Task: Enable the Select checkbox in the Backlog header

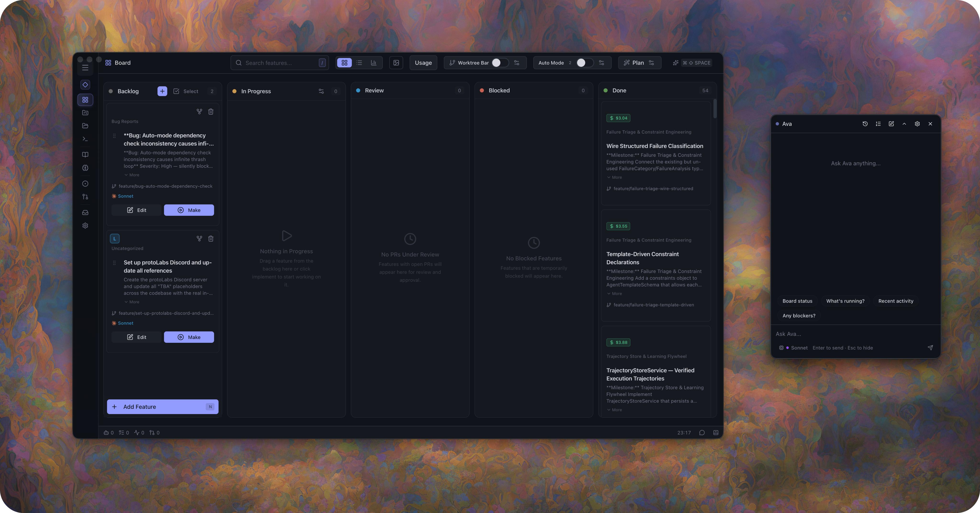Action: pos(177,91)
